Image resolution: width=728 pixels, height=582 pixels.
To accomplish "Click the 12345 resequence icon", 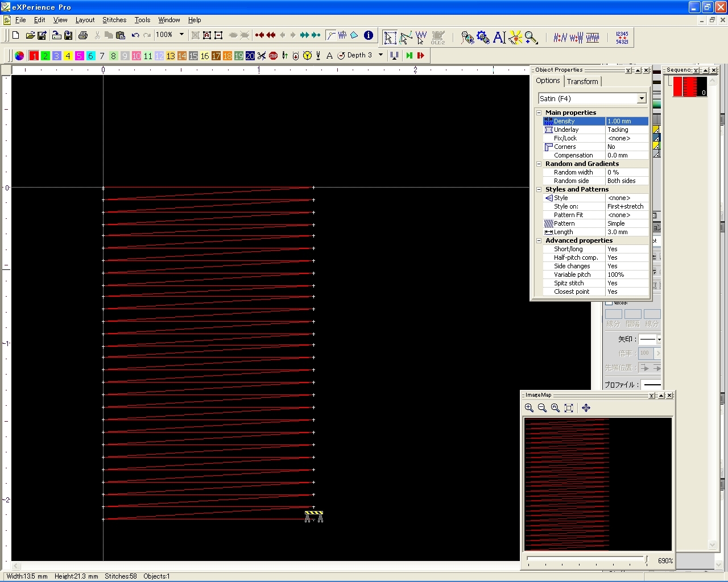I will coord(622,38).
